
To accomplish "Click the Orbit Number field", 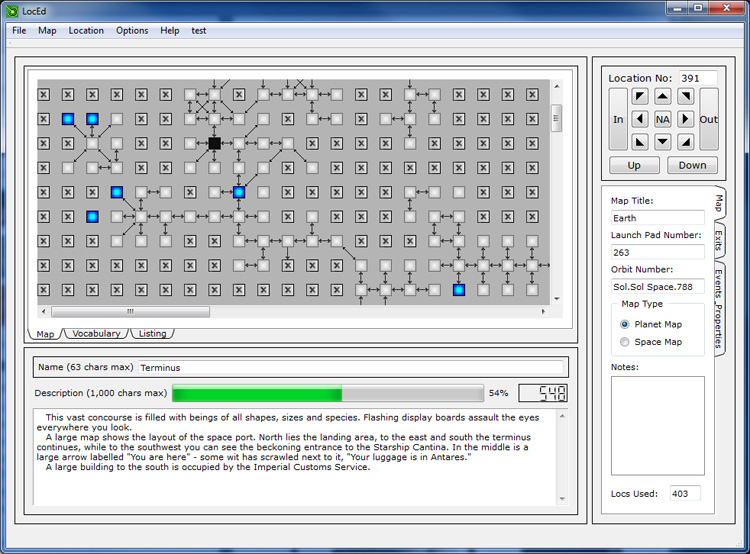I will click(x=658, y=287).
